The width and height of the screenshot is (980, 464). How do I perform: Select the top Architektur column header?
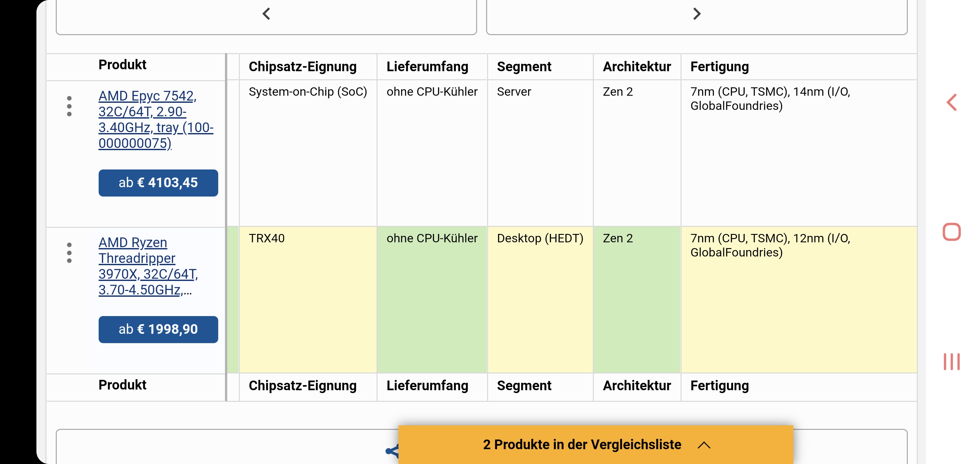[x=636, y=67]
